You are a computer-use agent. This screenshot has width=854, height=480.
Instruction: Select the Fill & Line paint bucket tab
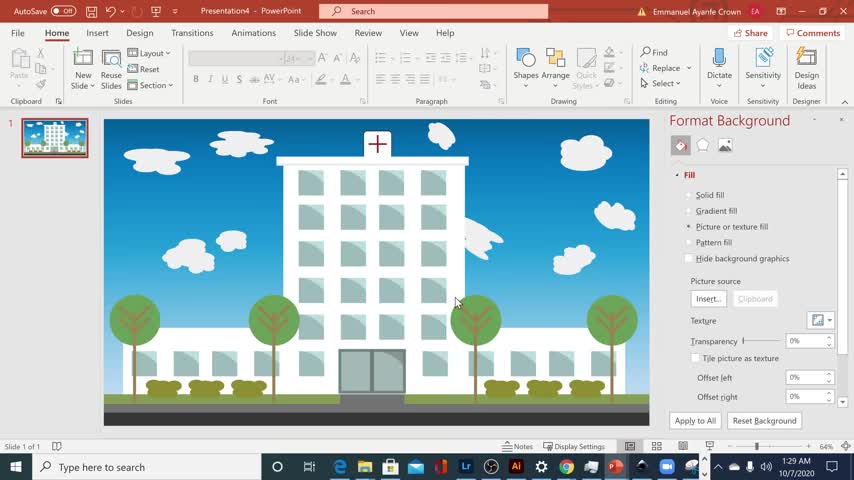(680, 145)
